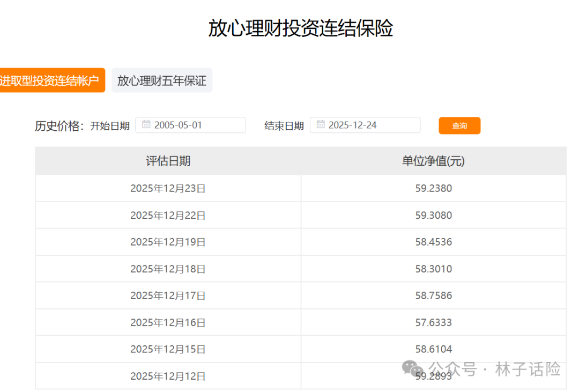Click the net value 58.3010 cell

[433, 269]
